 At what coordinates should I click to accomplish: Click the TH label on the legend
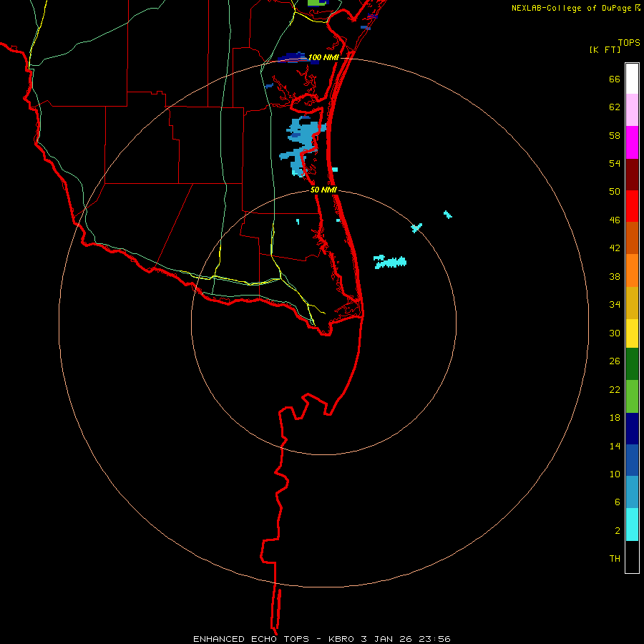[x=615, y=559]
